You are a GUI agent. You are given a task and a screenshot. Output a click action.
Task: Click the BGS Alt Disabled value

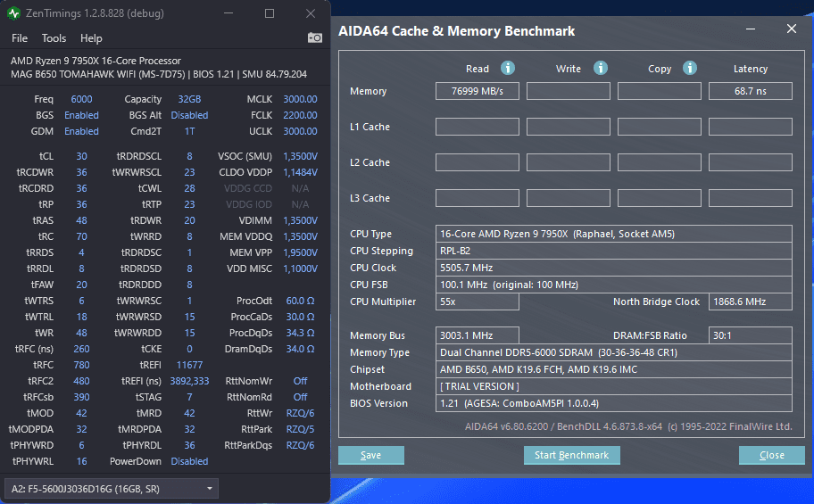(x=189, y=115)
